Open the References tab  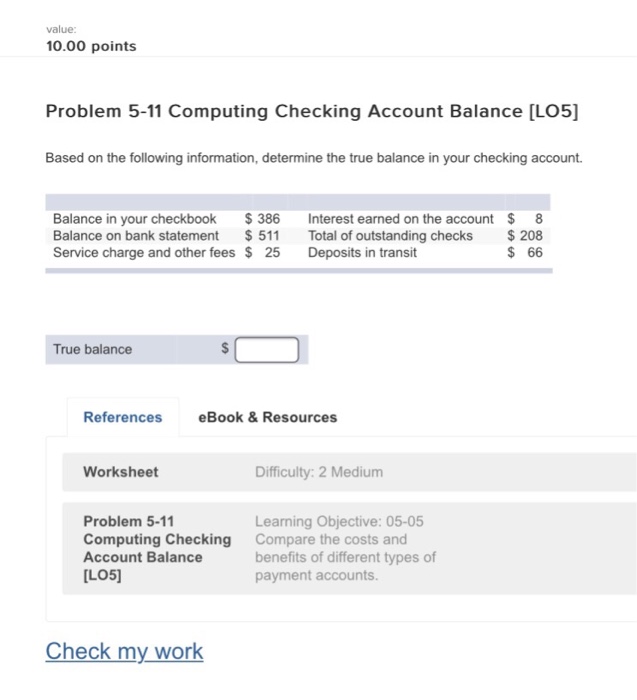click(x=123, y=417)
